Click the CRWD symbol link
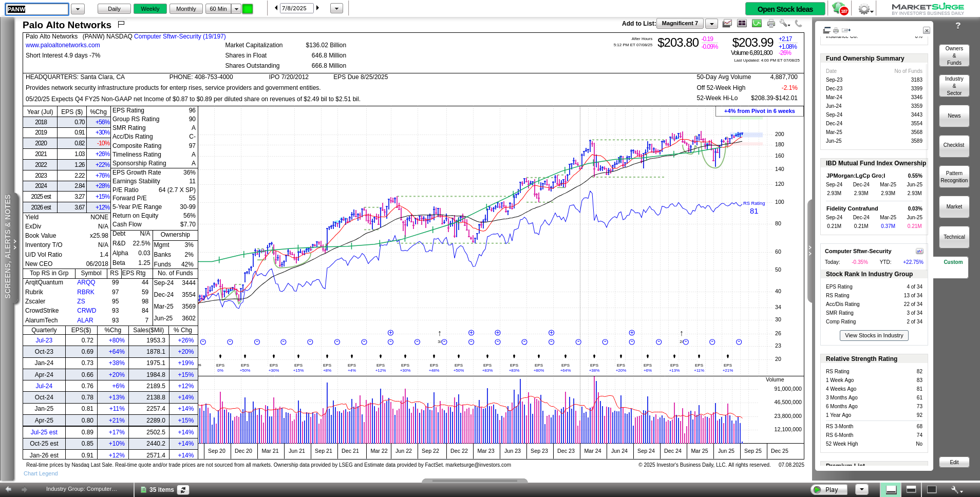The height and width of the screenshot is (497, 980). (86, 311)
